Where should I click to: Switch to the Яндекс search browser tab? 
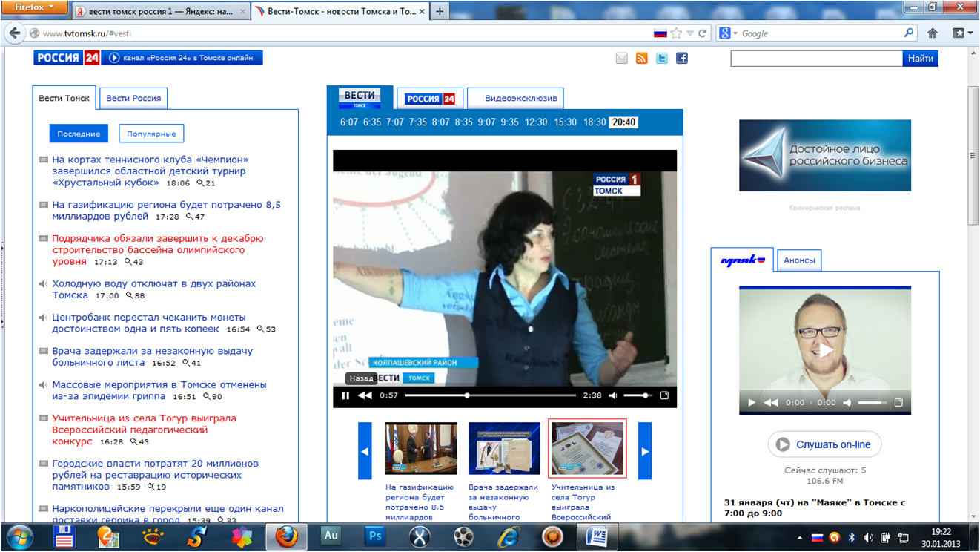pos(160,12)
